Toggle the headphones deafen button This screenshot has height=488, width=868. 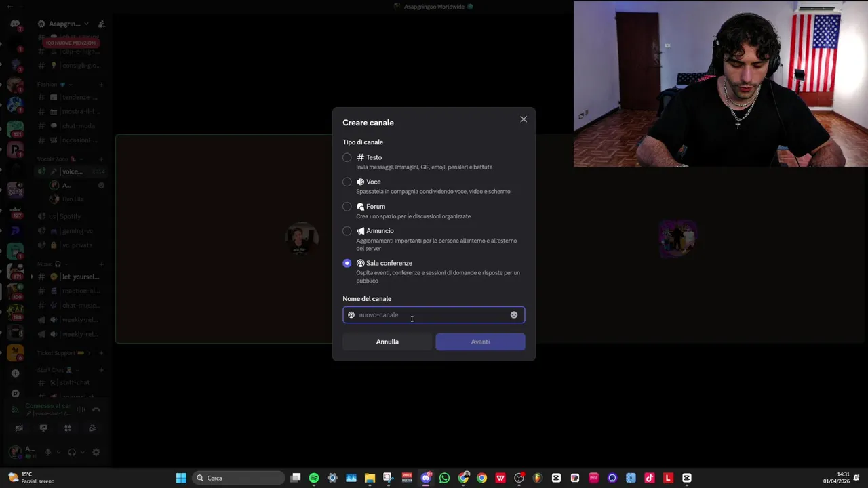point(72,452)
